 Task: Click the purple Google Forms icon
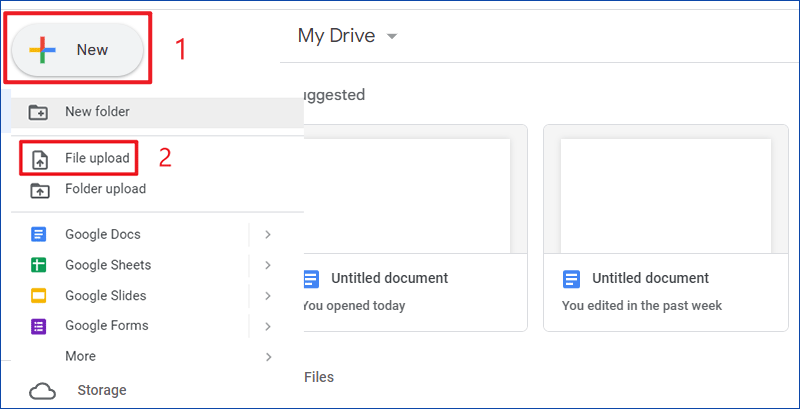(39, 326)
